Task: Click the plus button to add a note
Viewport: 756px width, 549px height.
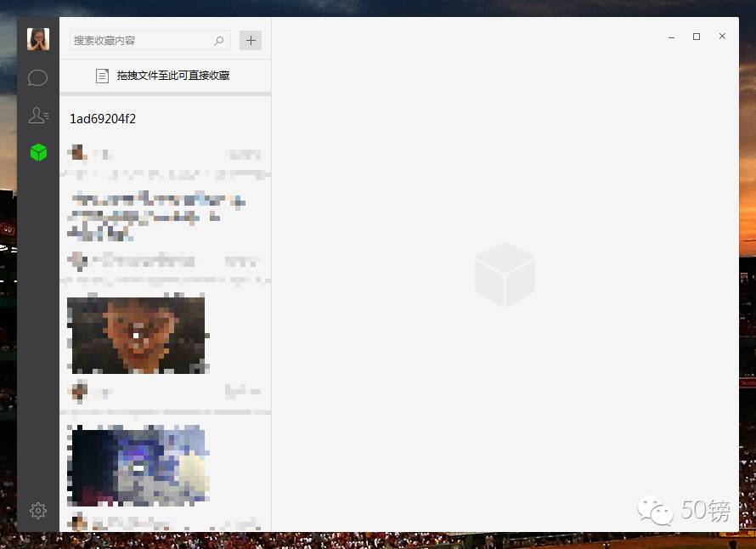Action: [x=251, y=41]
